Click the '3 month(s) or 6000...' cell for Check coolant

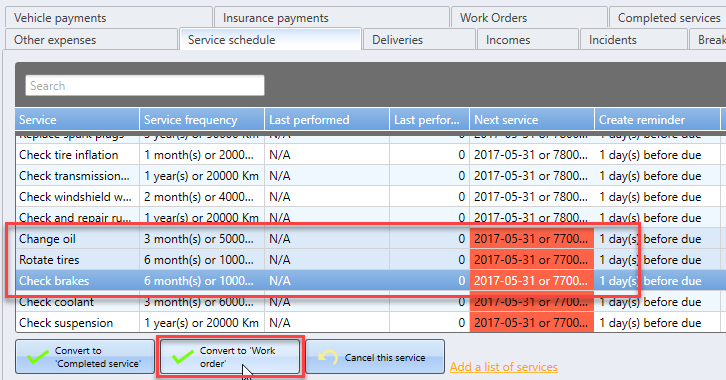click(202, 302)
